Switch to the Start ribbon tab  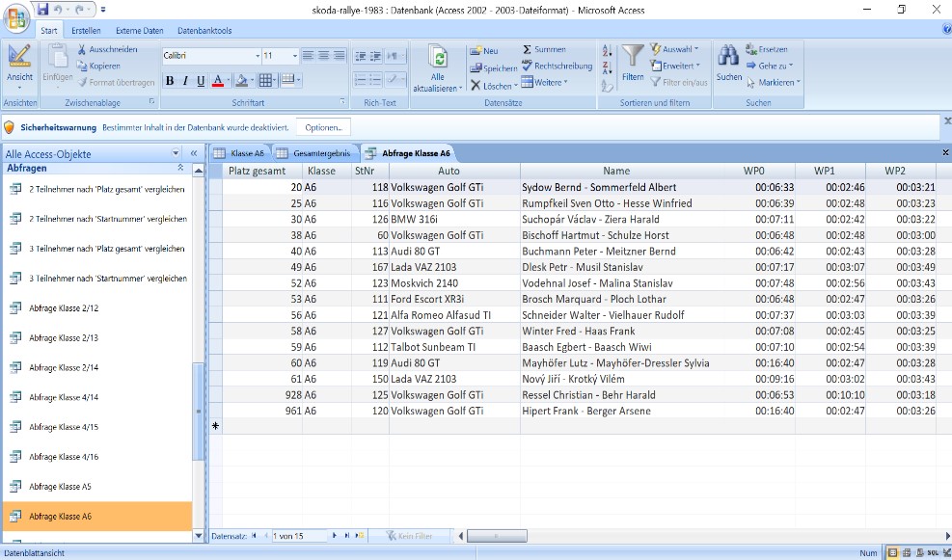point(49,30)
